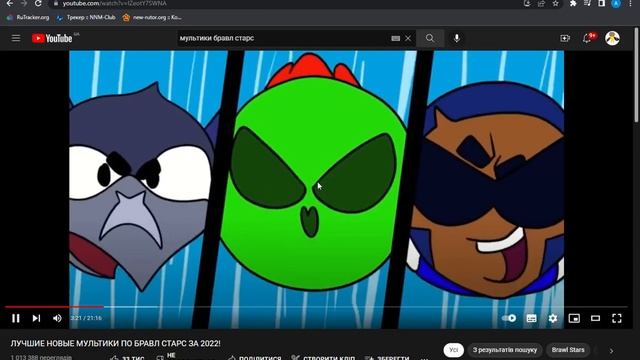The height and width of the screenshot is (360, 640).
Task: Click the install icon in the address bar
Action: pos(527,3)
